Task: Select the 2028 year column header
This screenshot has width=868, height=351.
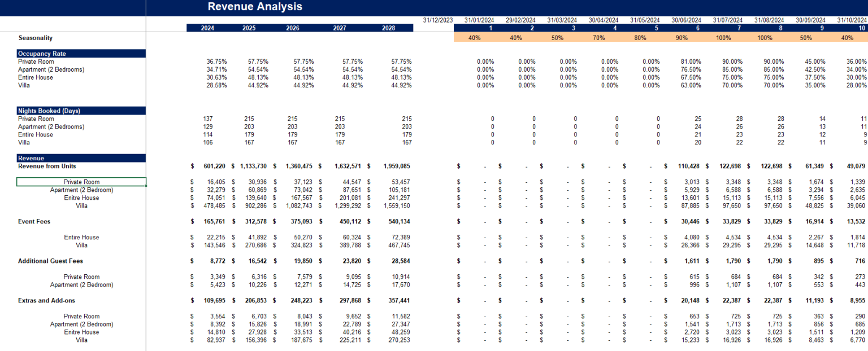Action: click(x=389, y=28)
